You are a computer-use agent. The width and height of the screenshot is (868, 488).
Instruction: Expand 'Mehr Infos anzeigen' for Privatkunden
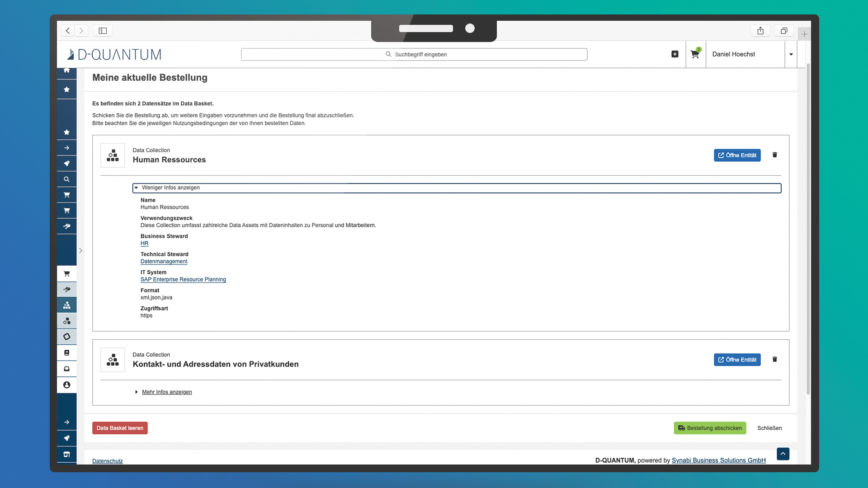pos(166,392)
